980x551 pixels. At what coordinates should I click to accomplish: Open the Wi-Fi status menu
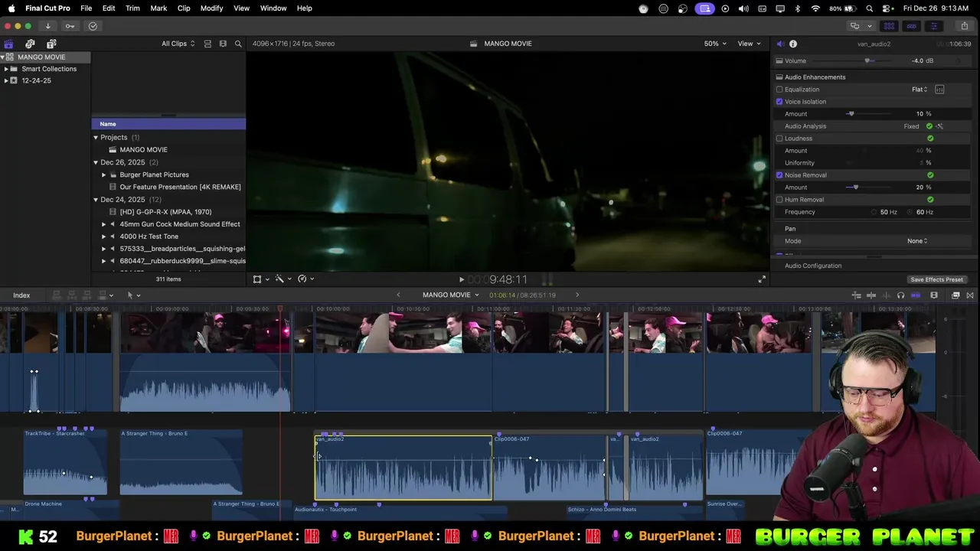click(x=815, y=8)
